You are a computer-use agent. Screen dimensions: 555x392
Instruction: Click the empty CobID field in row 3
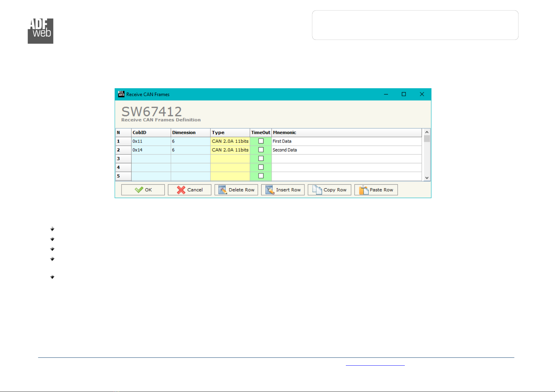[151, 159]
